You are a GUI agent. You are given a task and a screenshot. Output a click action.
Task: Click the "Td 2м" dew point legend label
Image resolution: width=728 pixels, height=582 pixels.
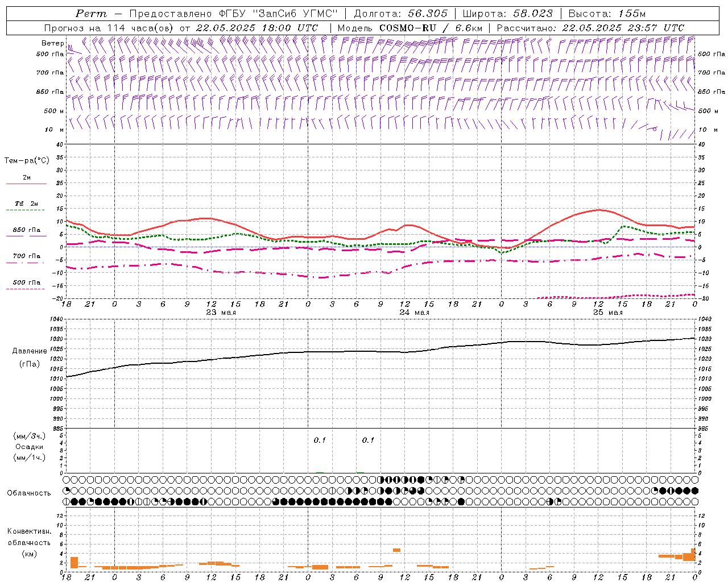(27, 203)
